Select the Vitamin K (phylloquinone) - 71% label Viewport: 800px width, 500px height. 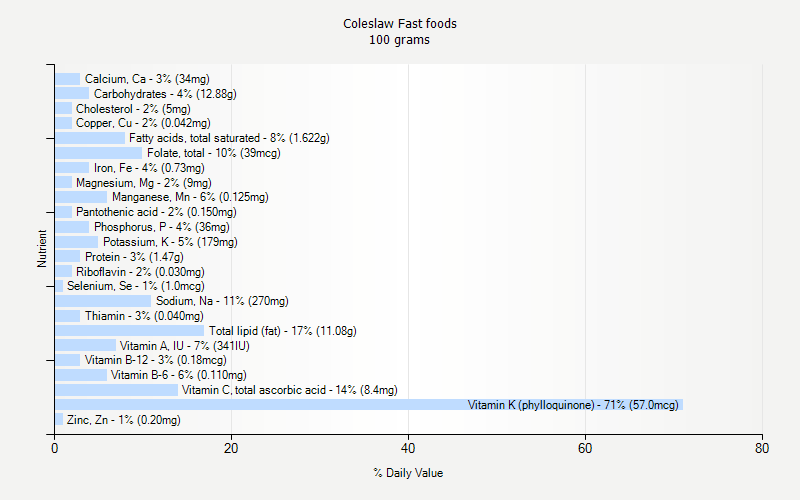pos(573,405)
